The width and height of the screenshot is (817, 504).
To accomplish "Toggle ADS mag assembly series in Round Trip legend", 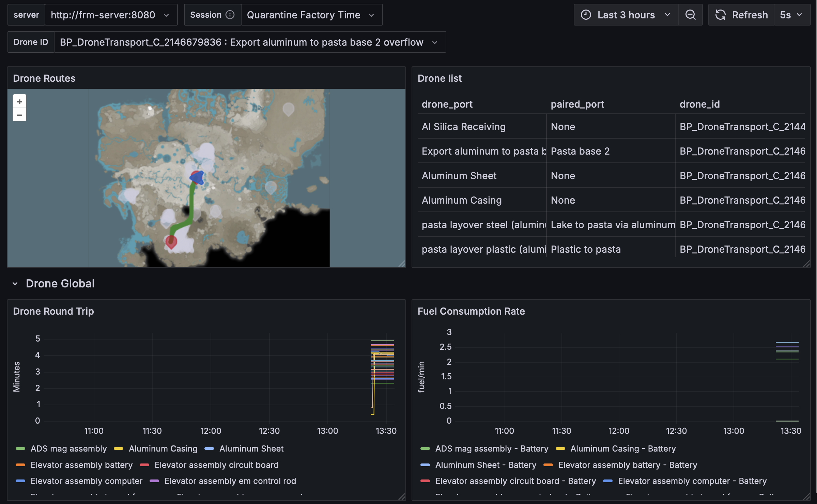I will [68, 448].
